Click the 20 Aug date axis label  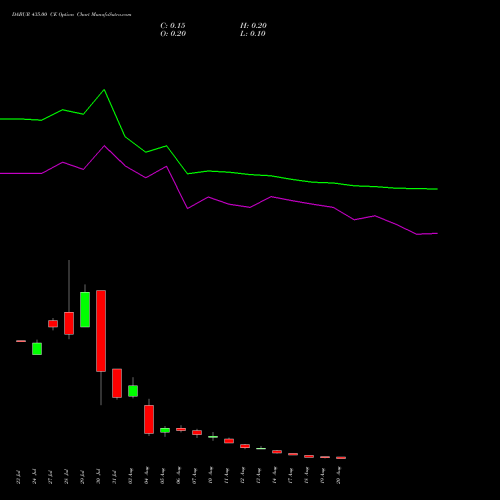338,476
